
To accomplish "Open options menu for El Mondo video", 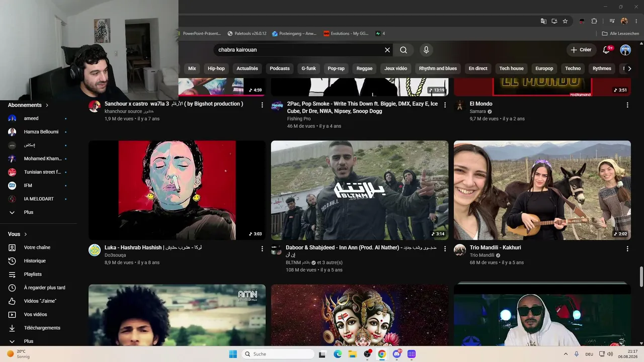I will [x=627, y=105].
